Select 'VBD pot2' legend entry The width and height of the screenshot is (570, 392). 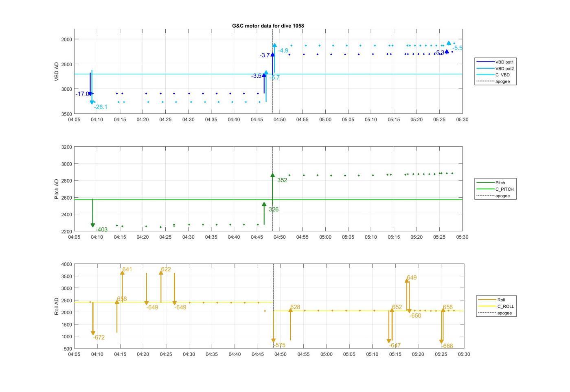[495, 69]
